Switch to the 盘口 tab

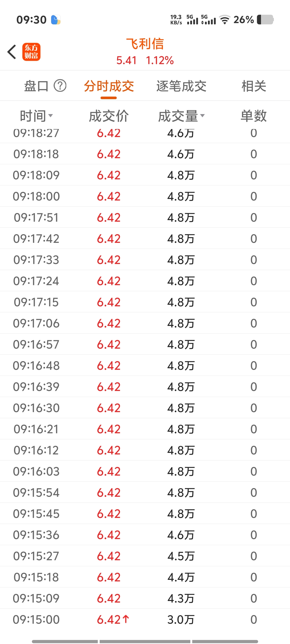tap(36, 86)
